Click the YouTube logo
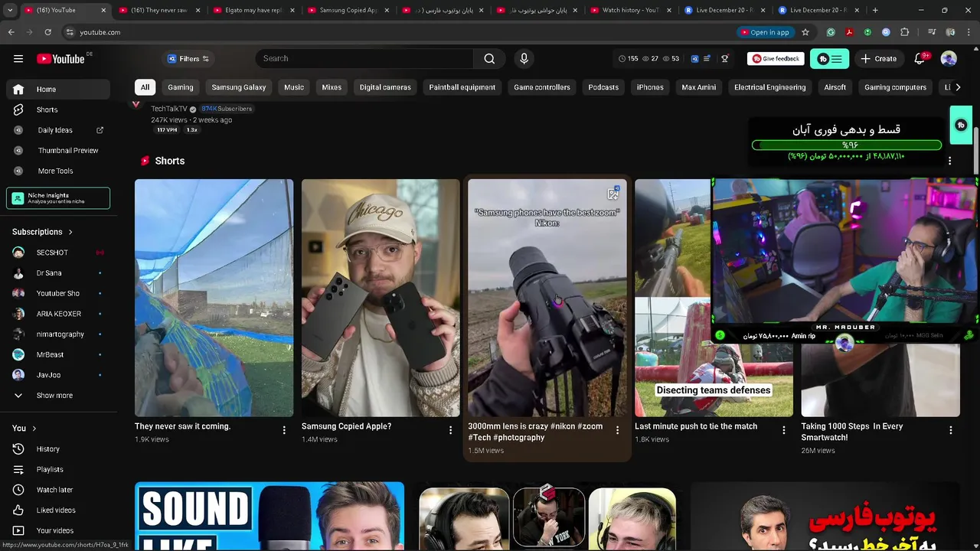This screenshot has height=551, width=980. point(60,59)
